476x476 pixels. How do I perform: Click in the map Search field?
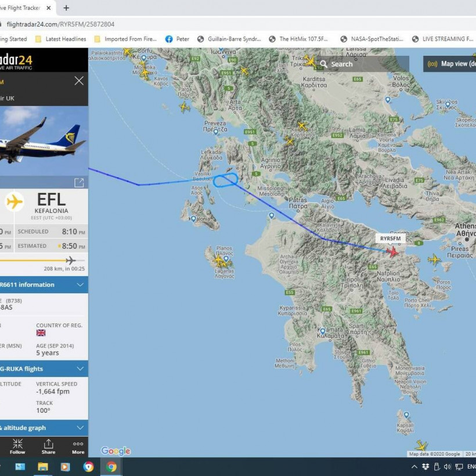pyautogui.click(x=362, y=64)
